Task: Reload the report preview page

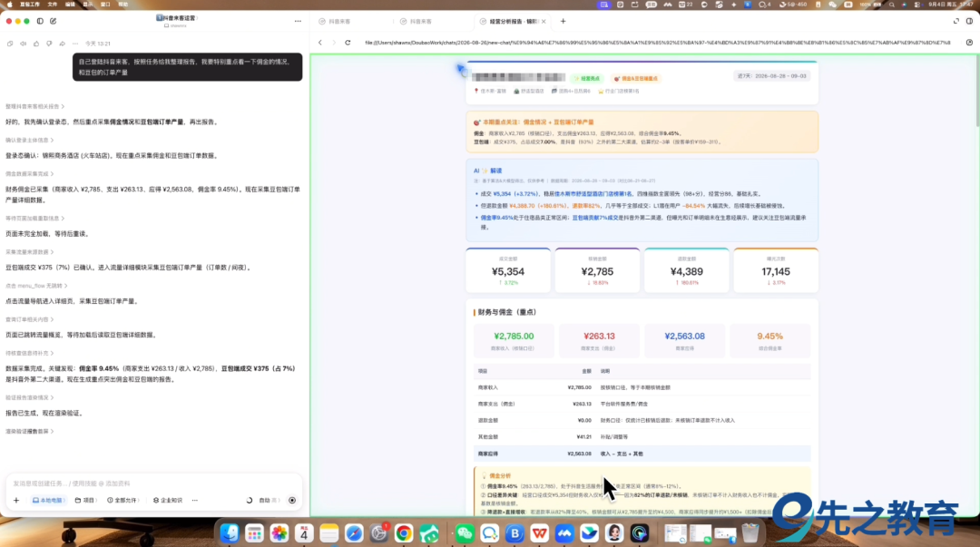Action: click(x=348, y=43)
